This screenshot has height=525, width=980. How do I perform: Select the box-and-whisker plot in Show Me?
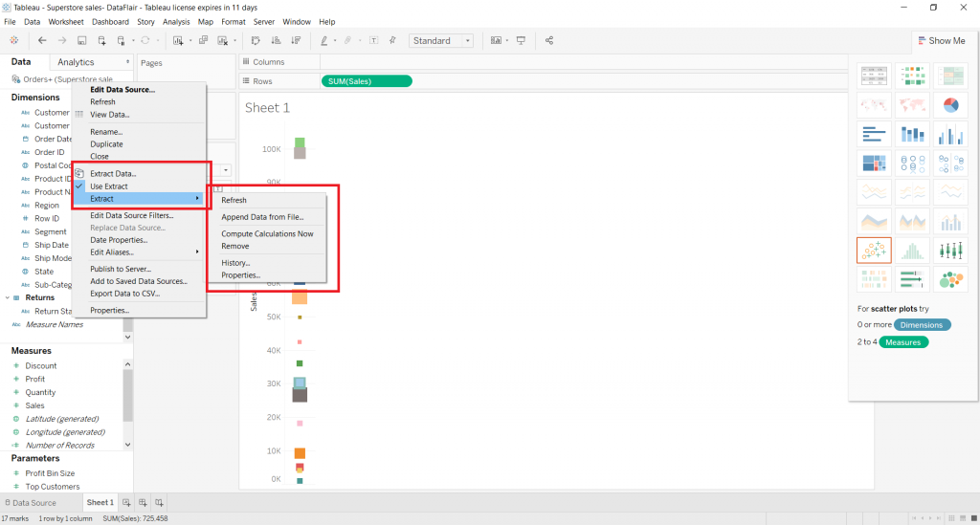pyautogui.click(x=950, y=251)
